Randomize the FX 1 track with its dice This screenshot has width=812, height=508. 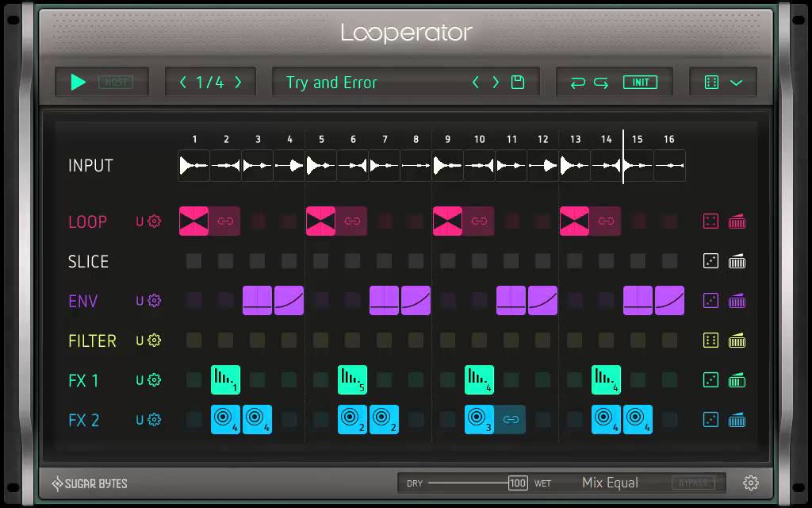(x=711, y=380)
